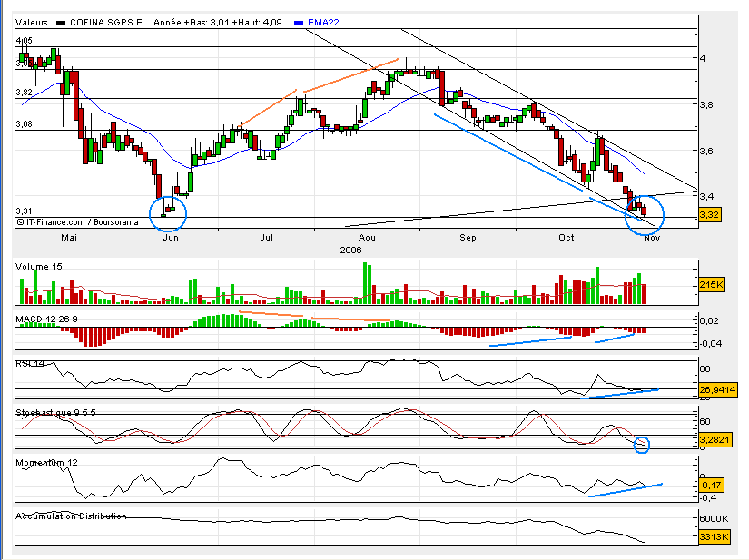Click the Stochastique 9 5 5 panel title
Viewport: 749px width, 560px height.
55,412
